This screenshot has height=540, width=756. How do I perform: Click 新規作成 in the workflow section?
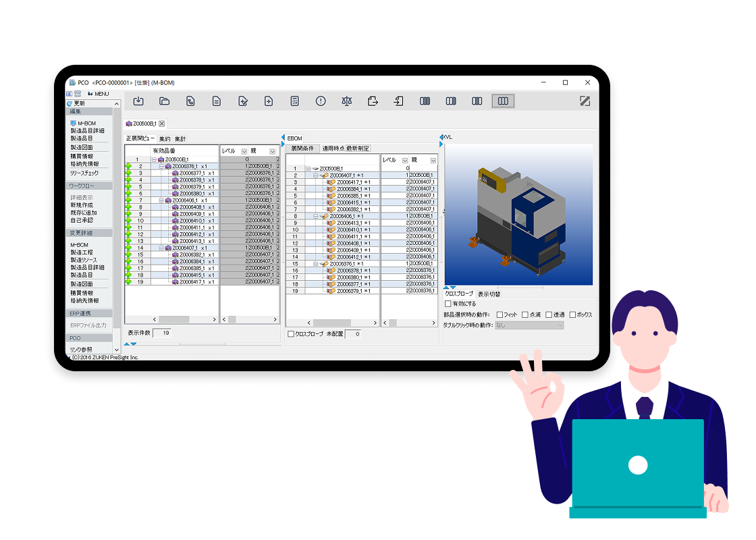[82, 205]
